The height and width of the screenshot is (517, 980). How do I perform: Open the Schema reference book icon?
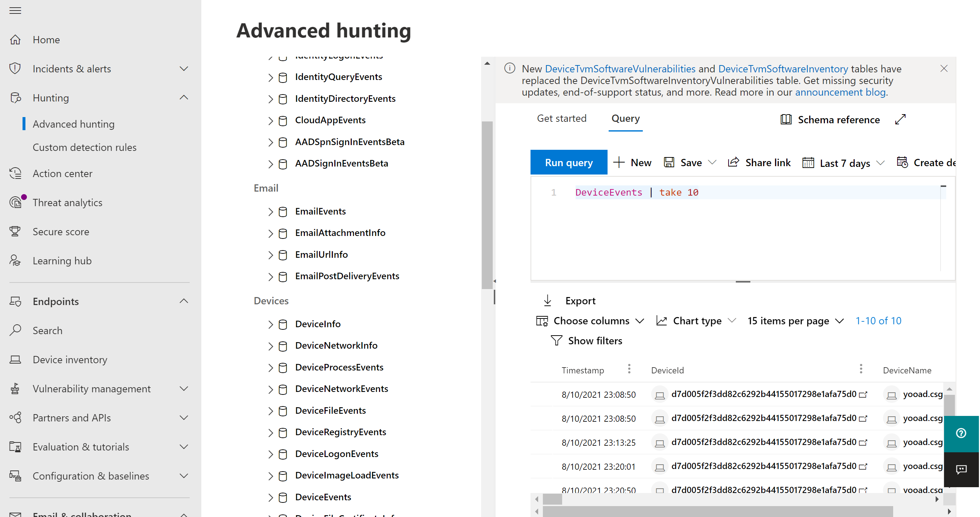point(786,120)
